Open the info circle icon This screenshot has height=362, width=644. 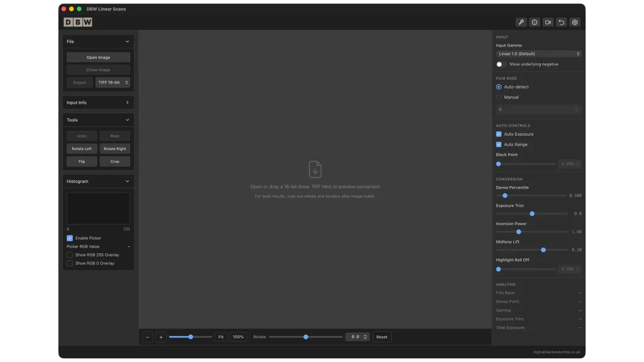click(x=535, y=22)
